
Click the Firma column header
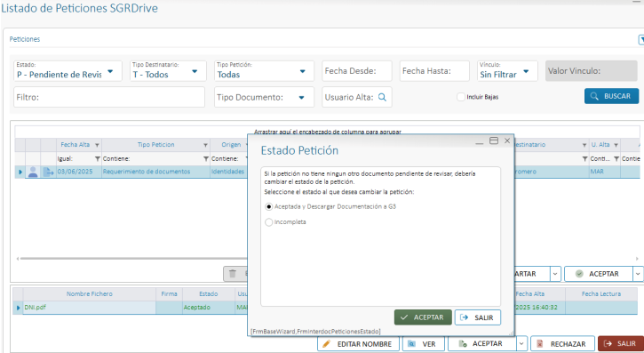point(169,293)
